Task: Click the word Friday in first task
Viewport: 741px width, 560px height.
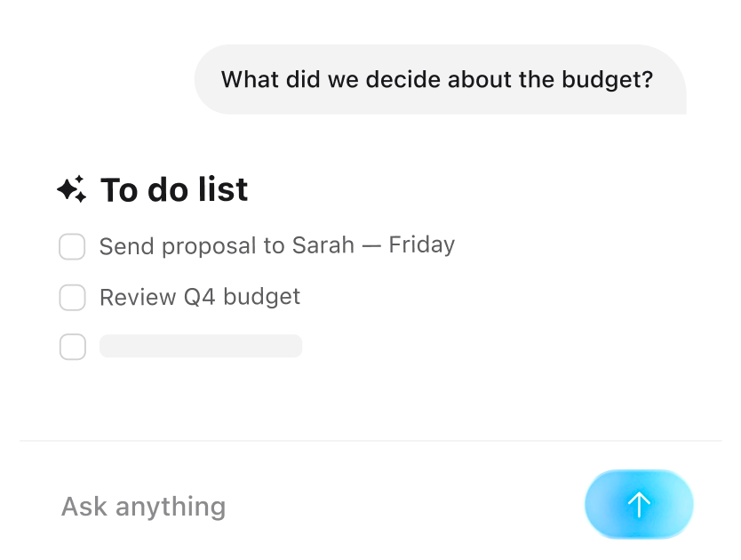Action: coord(421,245)
